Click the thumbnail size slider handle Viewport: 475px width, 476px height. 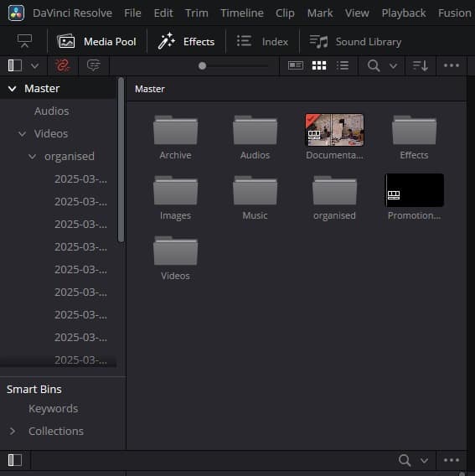coord(202,65)
